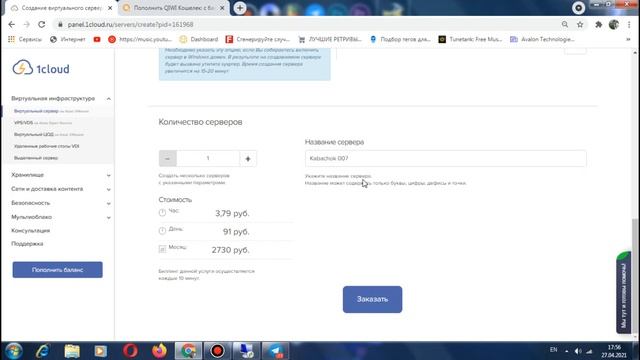Open the Windows Start menu
Image resolution: width=640 pixels, height=360 pixels.
(x=13, y=351)
